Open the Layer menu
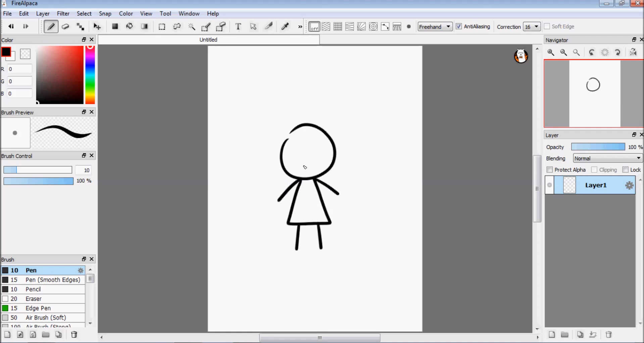This screenshot has width=644, height=343. [43, 14]
